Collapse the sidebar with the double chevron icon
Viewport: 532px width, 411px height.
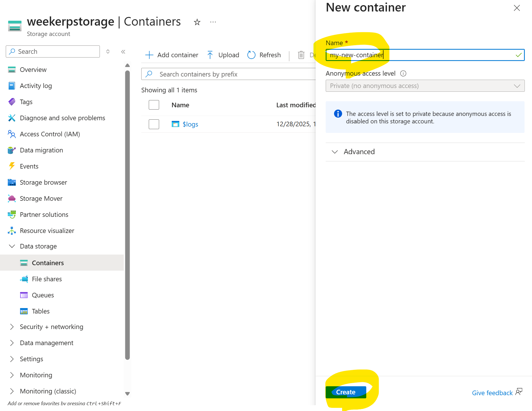pyautogui.click(x=123, y=52)
